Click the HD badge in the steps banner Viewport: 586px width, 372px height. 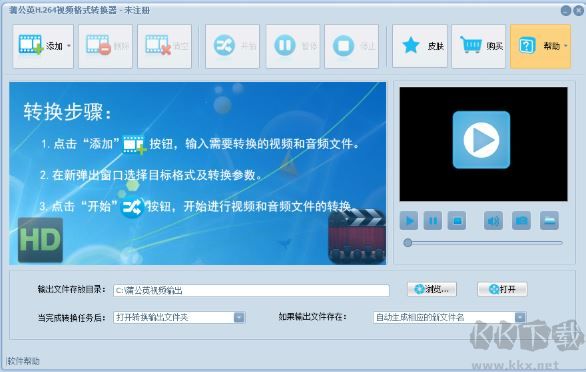click(x=40, y=240)
